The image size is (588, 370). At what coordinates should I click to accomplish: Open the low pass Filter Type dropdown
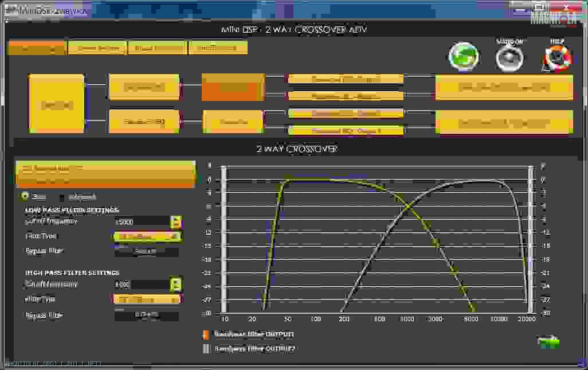147,236
